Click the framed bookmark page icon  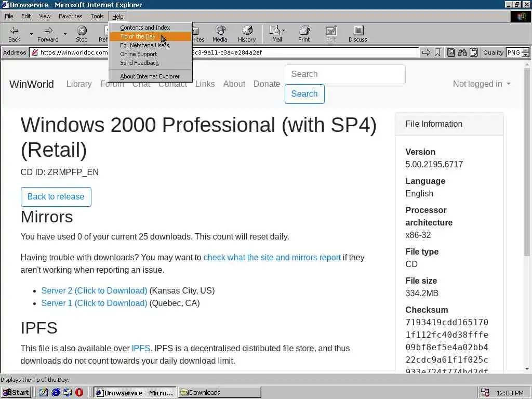point(451,52)
